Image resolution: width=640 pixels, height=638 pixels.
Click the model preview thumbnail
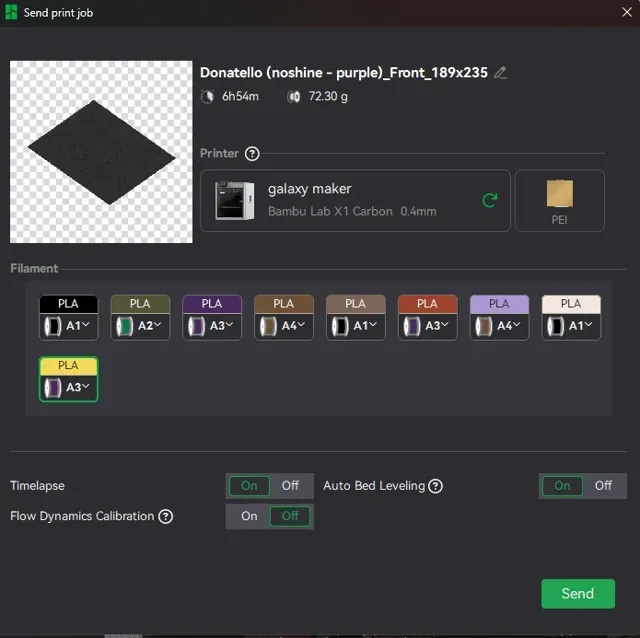click(x=101, y=152)
